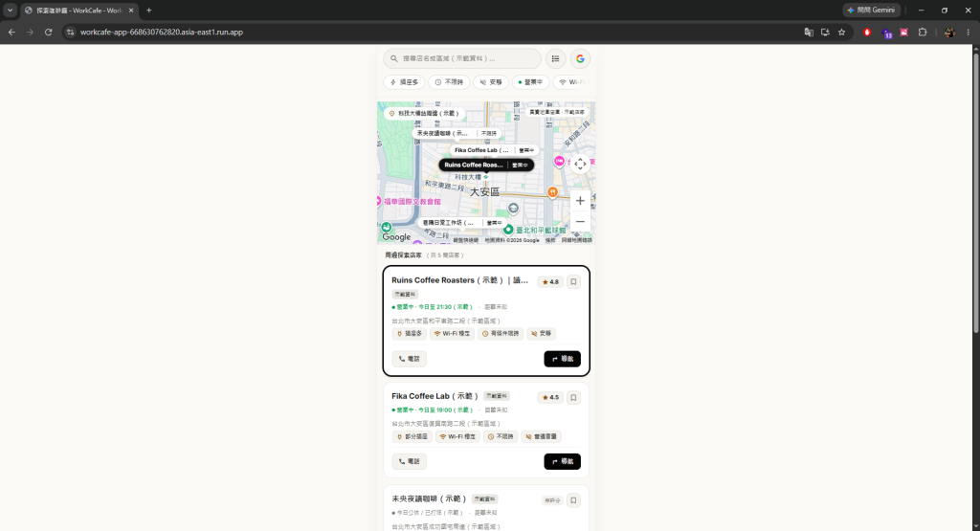Select the Fika Coffee Lab map marker
Image resolution: width=980 pixels, height=531 pixels.
click(x=495, y=150)
